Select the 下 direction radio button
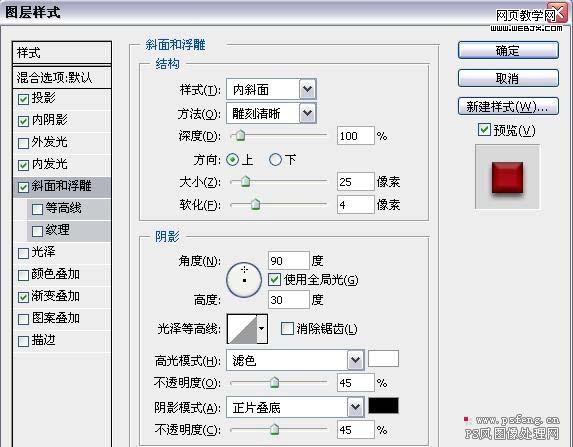This screenshot has height=447, width=573. (275, 159)
